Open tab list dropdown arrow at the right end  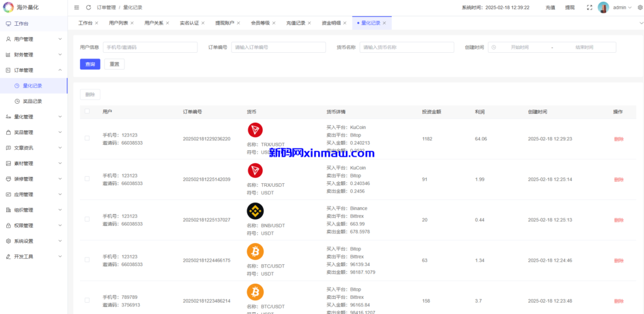pos(641,23)
